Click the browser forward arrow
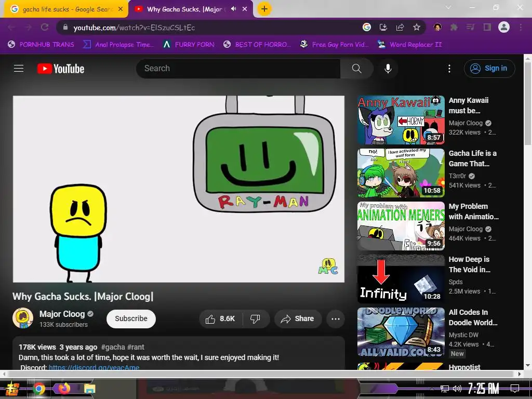 [x=28, y=27]
